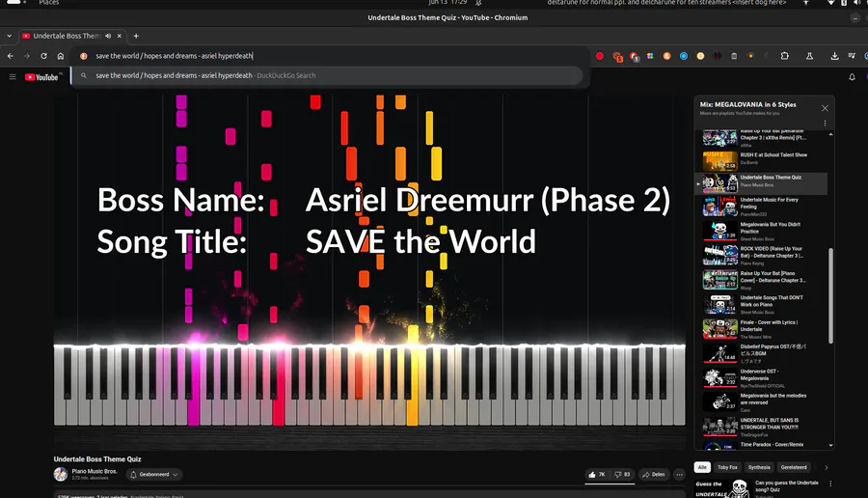Play Underverse OST - Megalovania
Screen dimensions: 868x498
pos(765,377)
